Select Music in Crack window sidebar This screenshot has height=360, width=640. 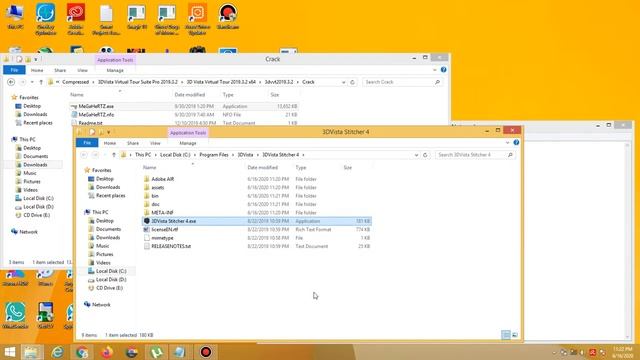click(x=29, y=173)
